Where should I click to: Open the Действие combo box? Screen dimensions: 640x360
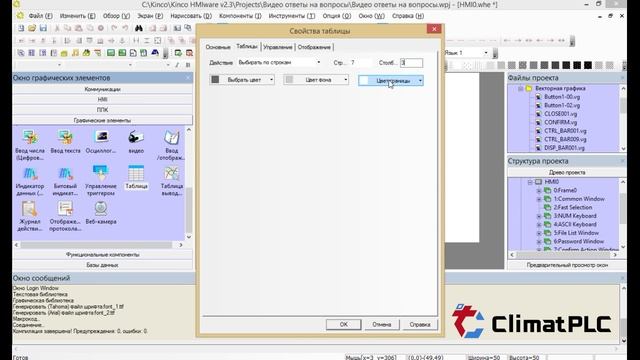click(279, 62)
